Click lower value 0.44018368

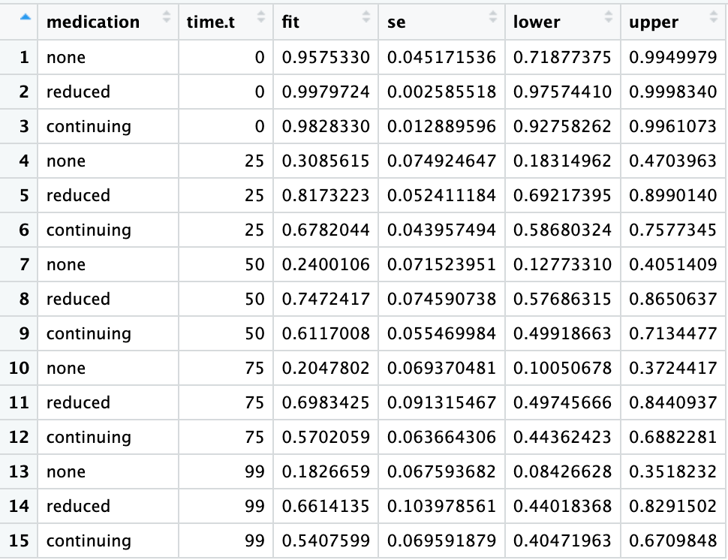coord(562,506)
